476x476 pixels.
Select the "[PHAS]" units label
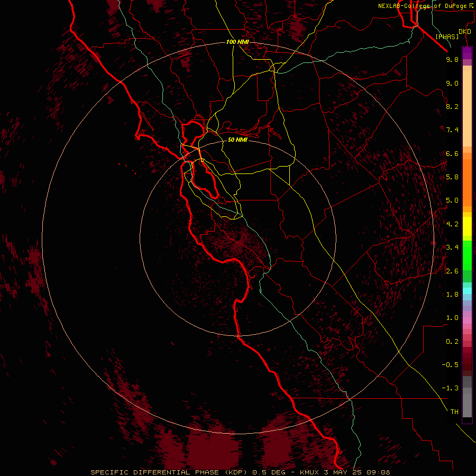[x=447, y=36]
